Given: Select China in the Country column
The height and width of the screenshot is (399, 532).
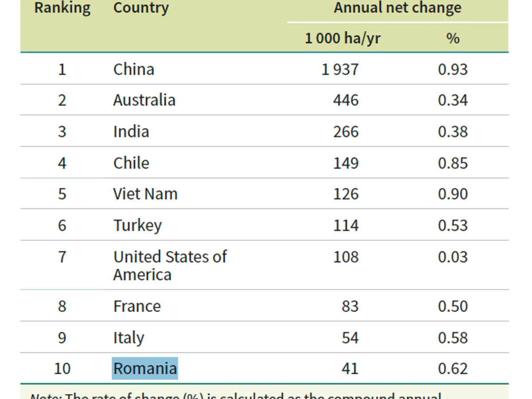Looking at the screenshot, I should coord(134,69).
